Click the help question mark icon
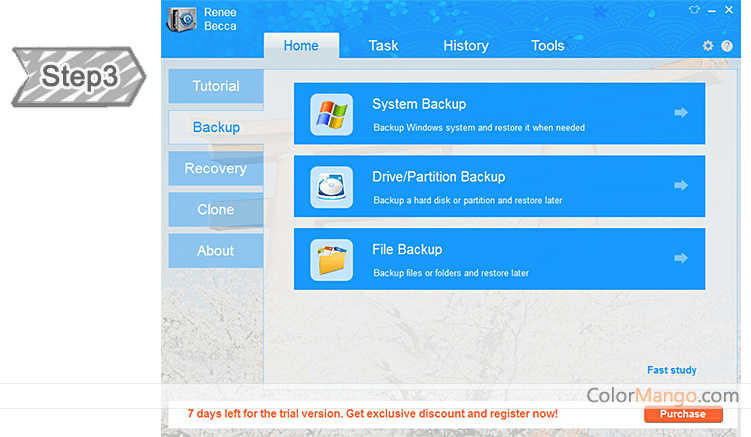Screen dimensions: 751x437 727,46
